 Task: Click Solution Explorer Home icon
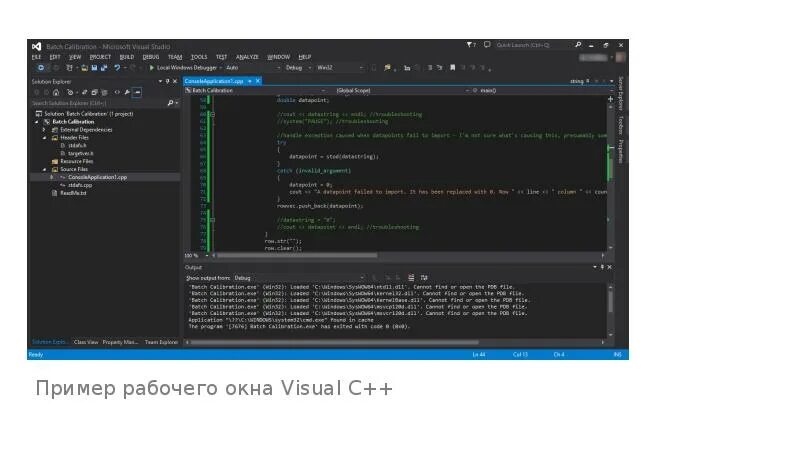pos(56,92)
